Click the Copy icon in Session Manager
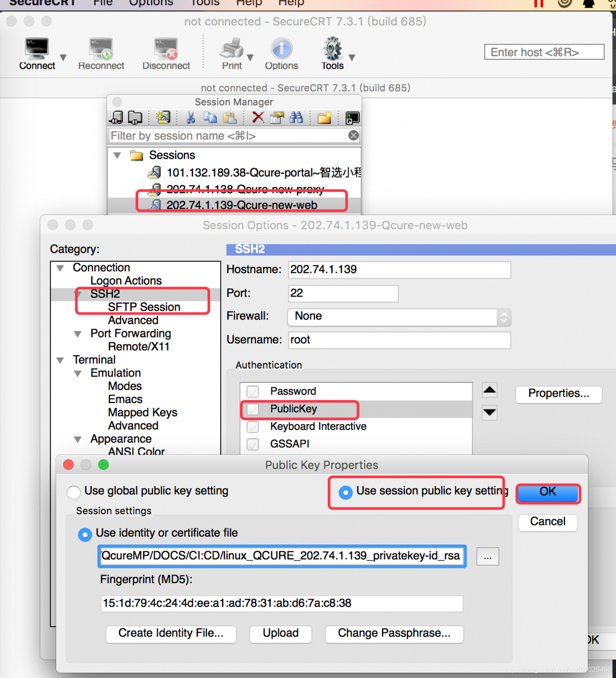Viewport: 616px width, 678px height. pos(210,118)
